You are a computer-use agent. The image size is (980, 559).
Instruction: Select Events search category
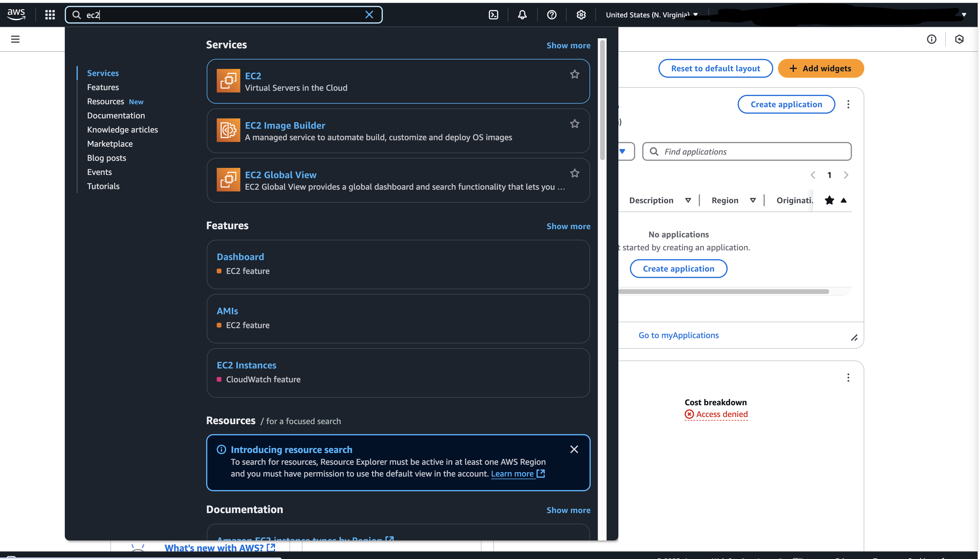pyautogui.click(x=99, y=172)
